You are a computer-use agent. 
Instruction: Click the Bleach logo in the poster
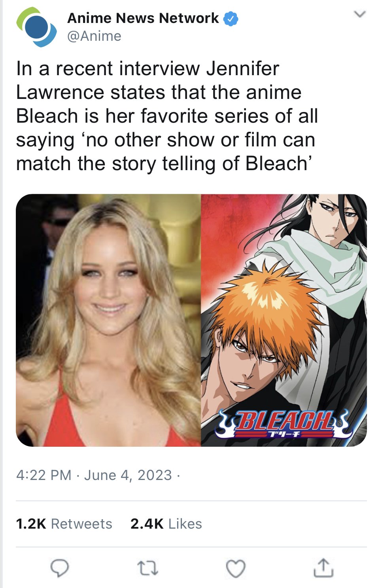pos(284,423)
